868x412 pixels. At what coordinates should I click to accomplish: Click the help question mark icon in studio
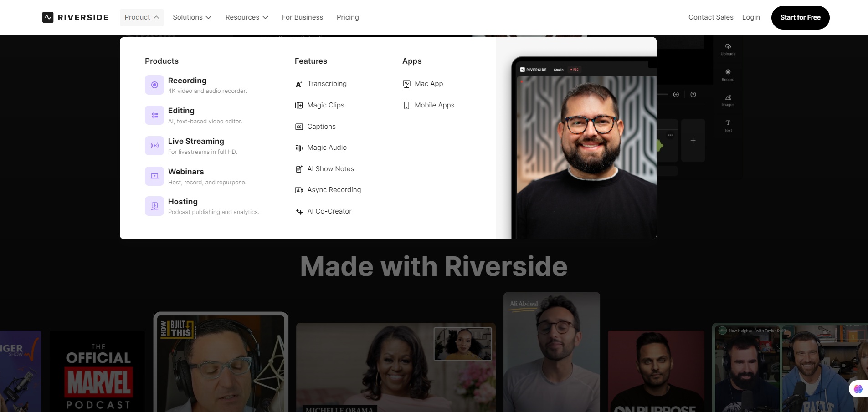(693, 95)
